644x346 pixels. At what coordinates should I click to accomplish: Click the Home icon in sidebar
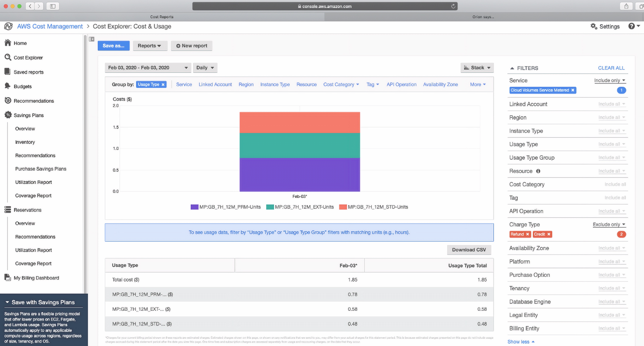(x=8, y=43)
